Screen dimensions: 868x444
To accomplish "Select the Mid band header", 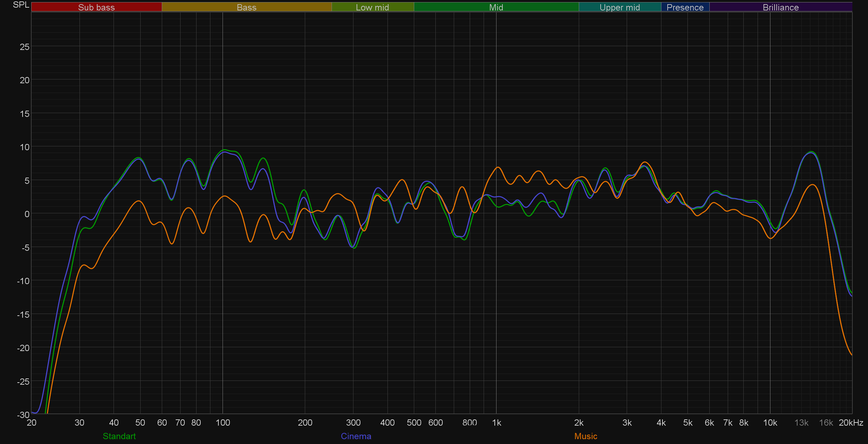I will tap(496, 7).
